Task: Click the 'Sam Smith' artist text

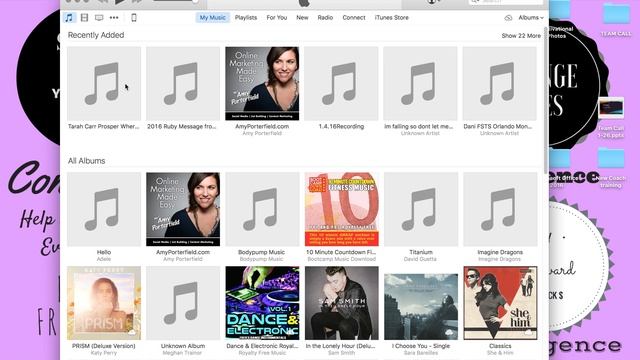Action: (341, 353)
